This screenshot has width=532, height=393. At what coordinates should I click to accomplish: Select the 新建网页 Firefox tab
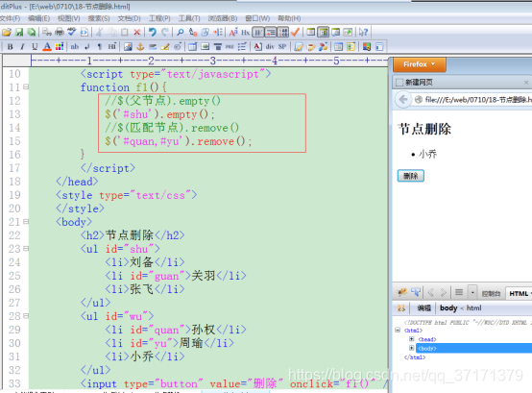pos(462,82)
